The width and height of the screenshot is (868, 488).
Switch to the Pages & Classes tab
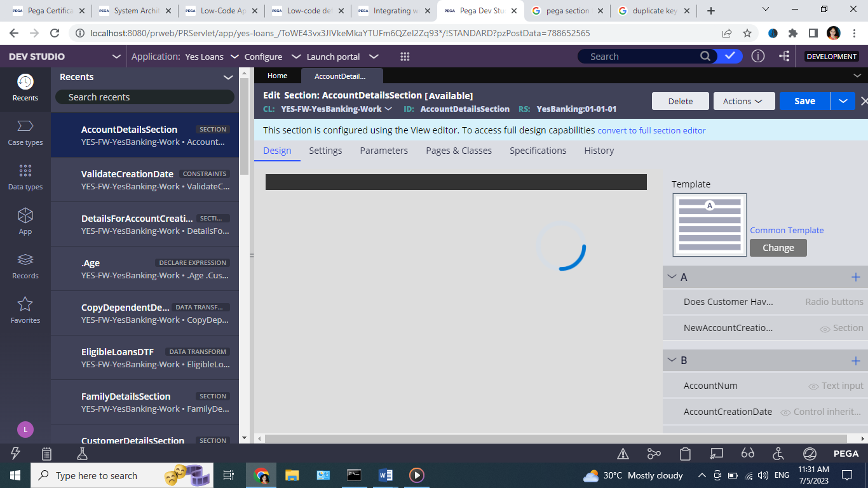point(459,151)
